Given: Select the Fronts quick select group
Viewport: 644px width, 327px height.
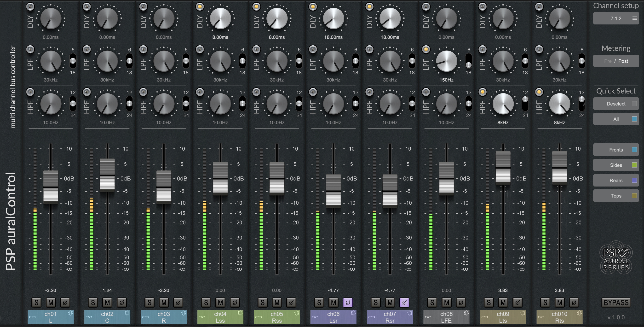Looking at the screenshot, I should click(x=616, y=150).
